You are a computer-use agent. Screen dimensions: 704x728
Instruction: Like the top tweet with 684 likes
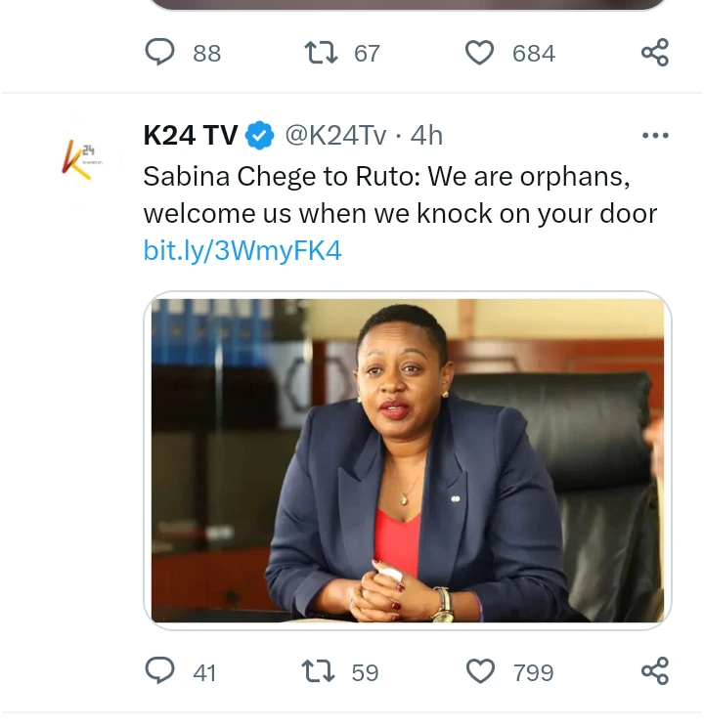[x=479, y=53]
